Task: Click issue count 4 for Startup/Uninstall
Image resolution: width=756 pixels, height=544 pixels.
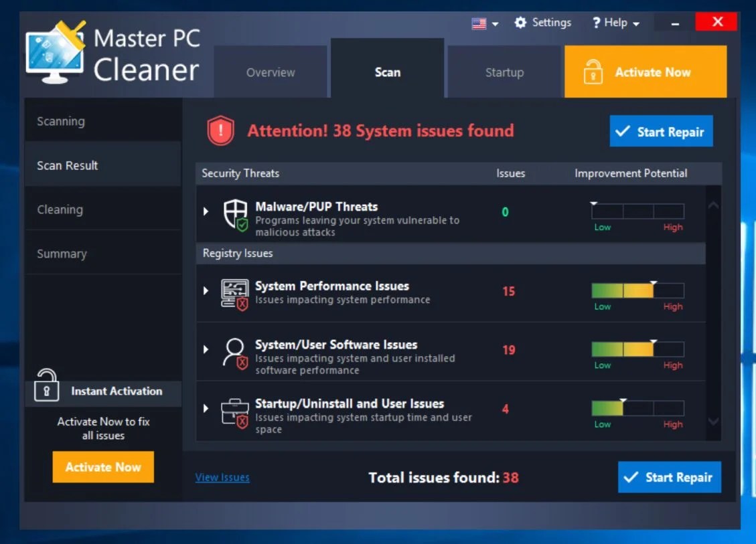Action: click(x=506, y=409)
